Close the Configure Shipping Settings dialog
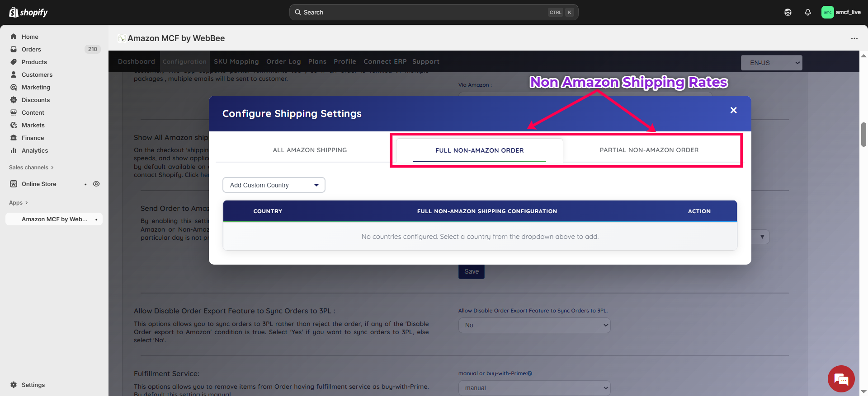 click(733, 110)
